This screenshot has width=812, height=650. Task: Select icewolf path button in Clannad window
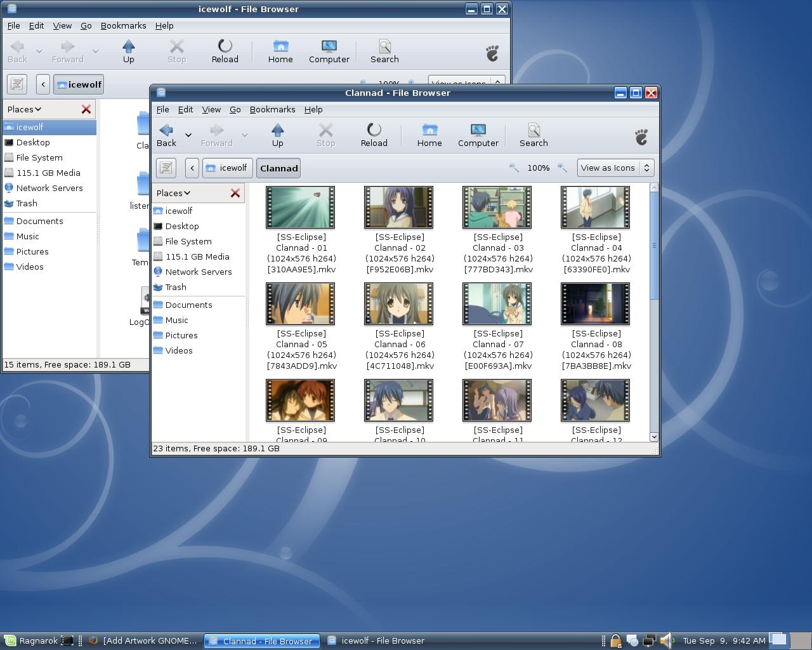(x=227, y=168)
